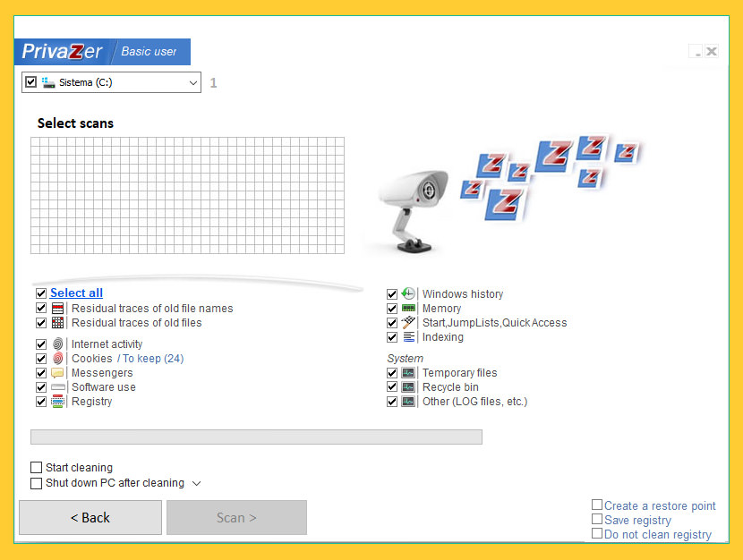Screen dimensions: 743x560
Task: Toggle the Save registry checkbox
Action: click(596, 519)
